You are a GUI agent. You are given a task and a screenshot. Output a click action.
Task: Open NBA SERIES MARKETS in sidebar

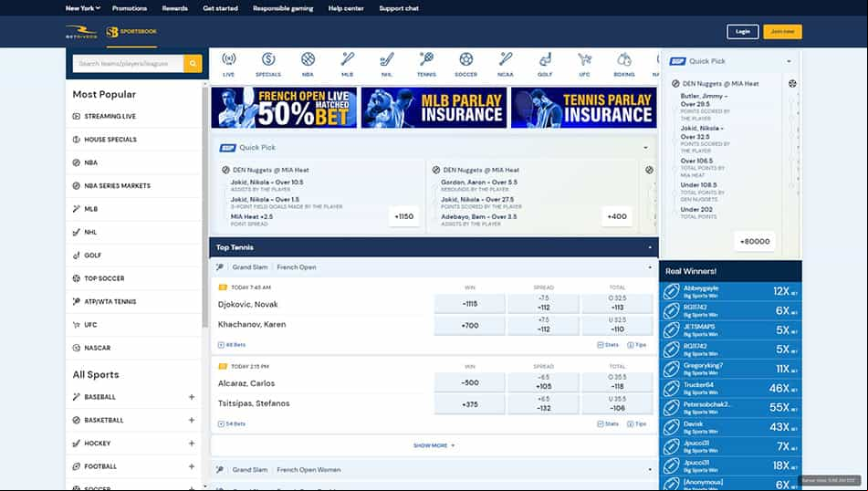point(133,186)
